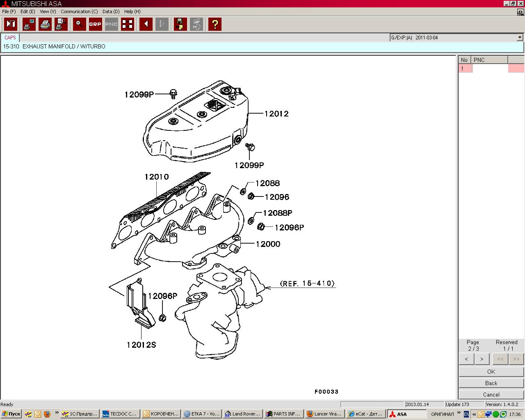Click the previous left arrow toolbar icon
Viewport: 525px width, 420px height.
146,24
